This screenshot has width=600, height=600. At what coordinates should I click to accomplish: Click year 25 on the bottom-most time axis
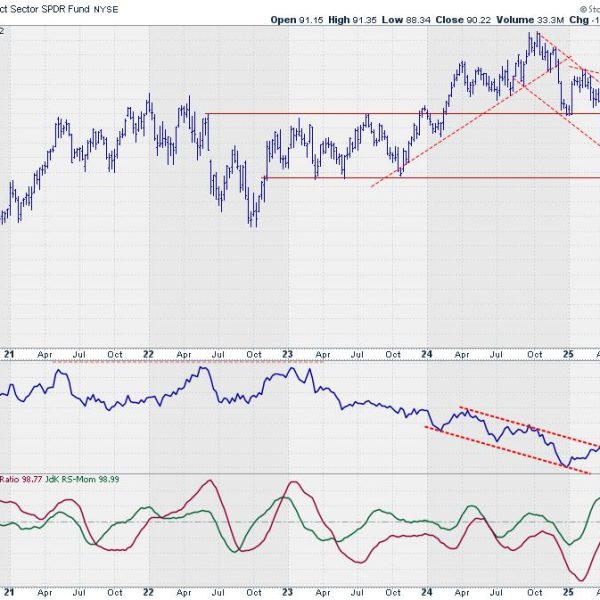click(567, 591)
